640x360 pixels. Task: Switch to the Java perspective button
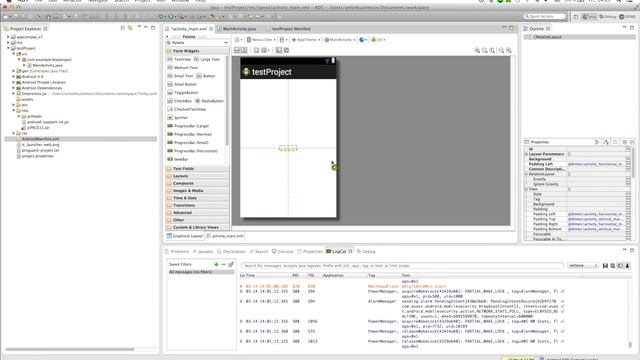589,16
